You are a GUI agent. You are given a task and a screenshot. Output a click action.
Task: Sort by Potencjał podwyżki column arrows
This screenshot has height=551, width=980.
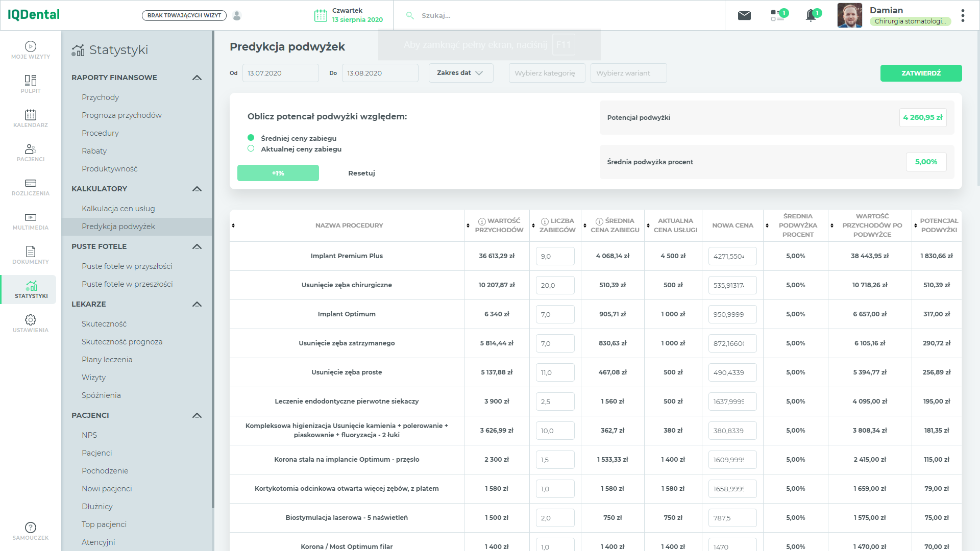pyautogui.click(x=916, y=226)
